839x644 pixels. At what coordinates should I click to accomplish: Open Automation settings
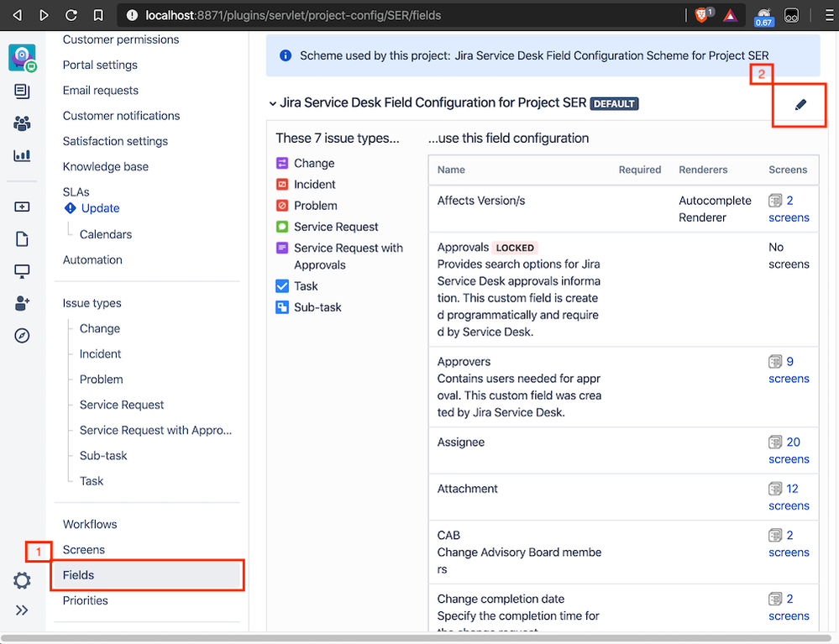[x=92, y=260]
